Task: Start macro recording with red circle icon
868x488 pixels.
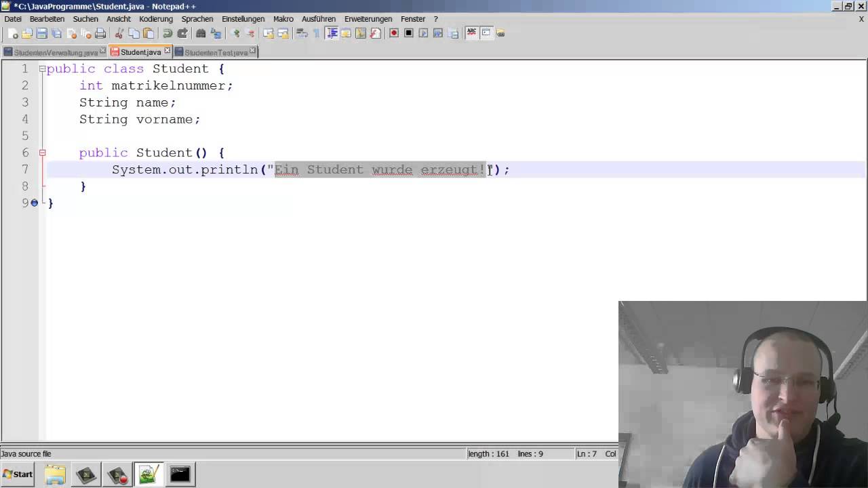Action: point(393,33)
